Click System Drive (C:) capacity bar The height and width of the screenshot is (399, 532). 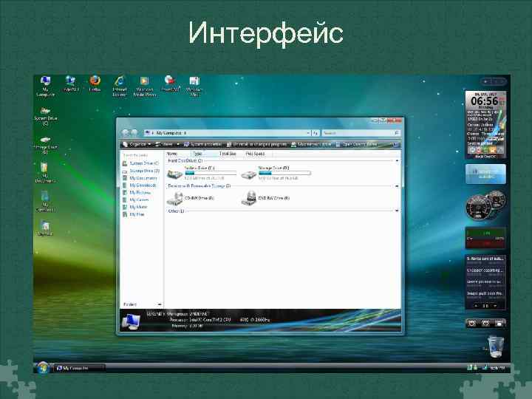pyautogui.click(x=211, y=173)
